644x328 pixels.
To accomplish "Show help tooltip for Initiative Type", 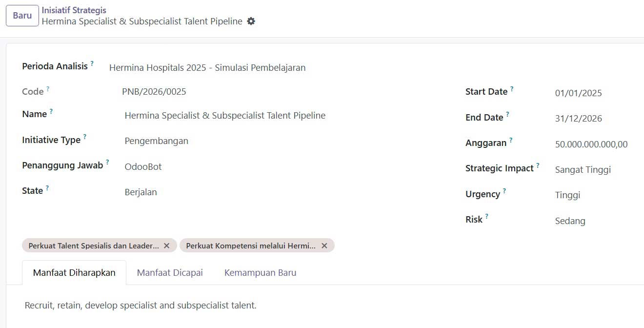I will click(x=84, y=137).
